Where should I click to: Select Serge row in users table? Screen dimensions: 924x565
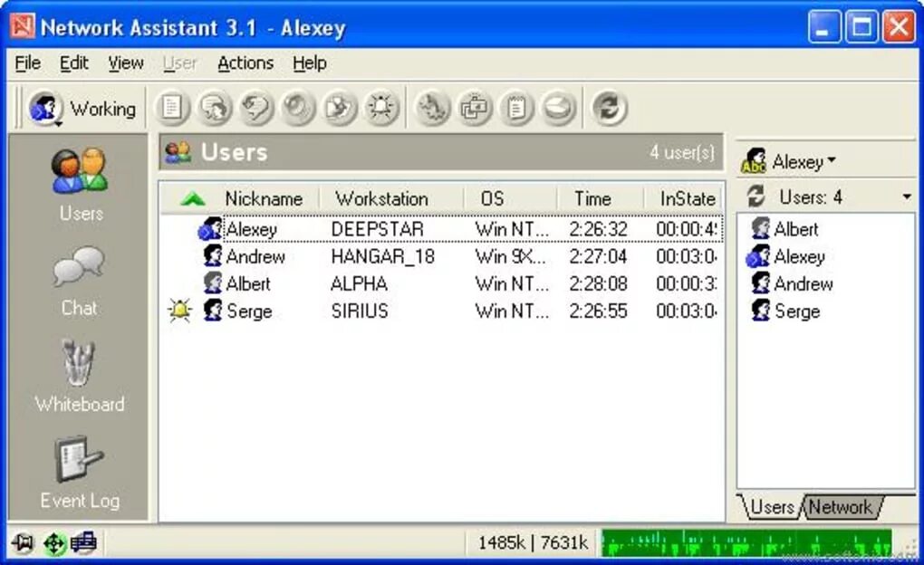(441, 311)
